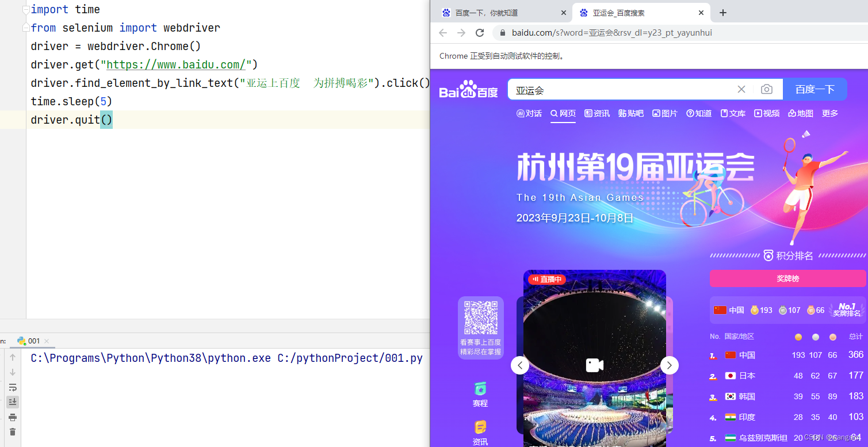Open the 知道 category
Viewport: 868px width, 447px height.
click(x=699, y=113)
